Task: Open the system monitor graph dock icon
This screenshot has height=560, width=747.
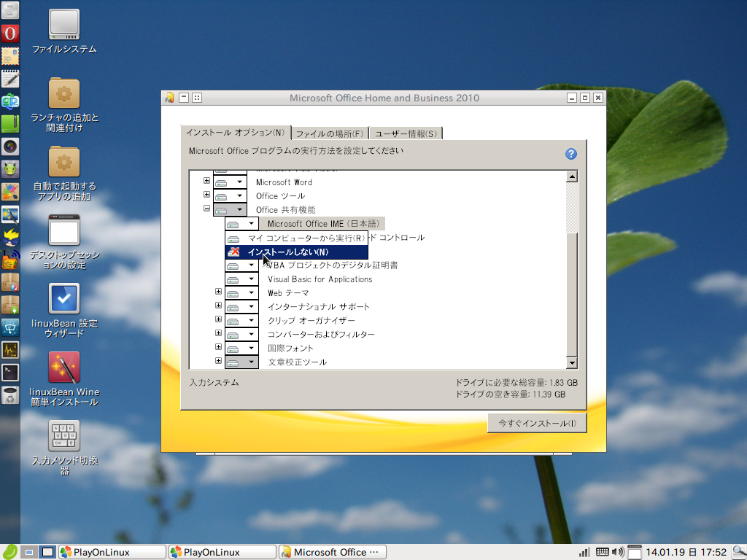Action: click(x=9, y=350)
